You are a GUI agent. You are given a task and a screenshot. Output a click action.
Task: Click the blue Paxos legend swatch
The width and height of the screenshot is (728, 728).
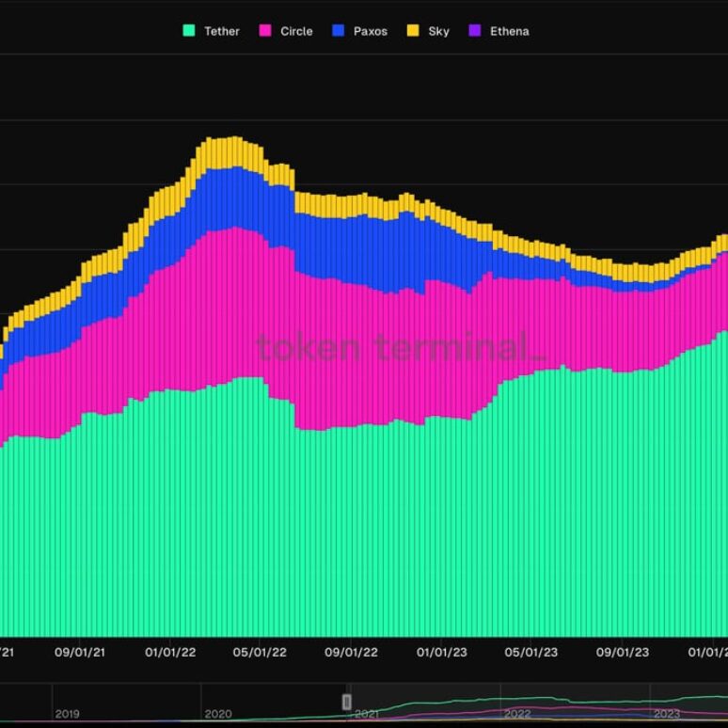(x=339, y=31)
